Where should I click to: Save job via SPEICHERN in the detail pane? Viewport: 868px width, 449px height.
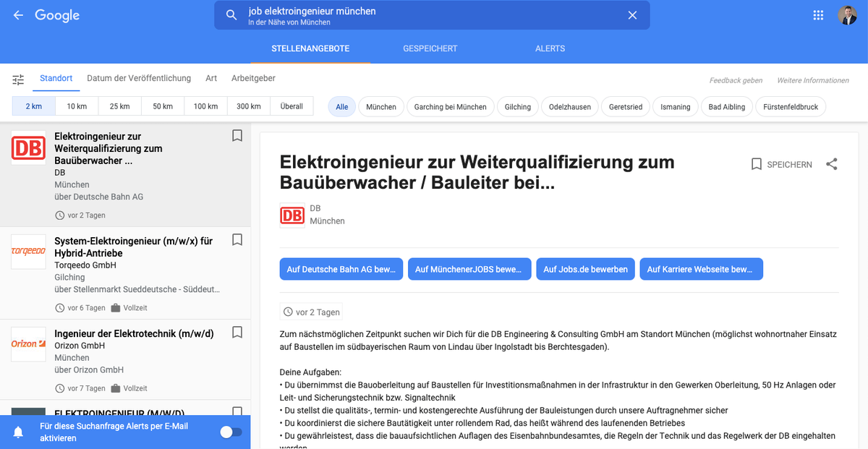tap(781, 164)
